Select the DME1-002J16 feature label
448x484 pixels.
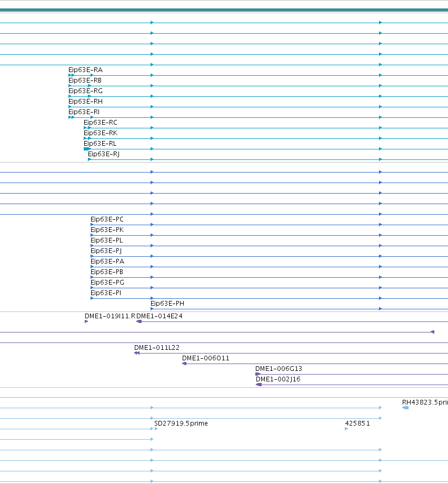click(x=278, y=379)
